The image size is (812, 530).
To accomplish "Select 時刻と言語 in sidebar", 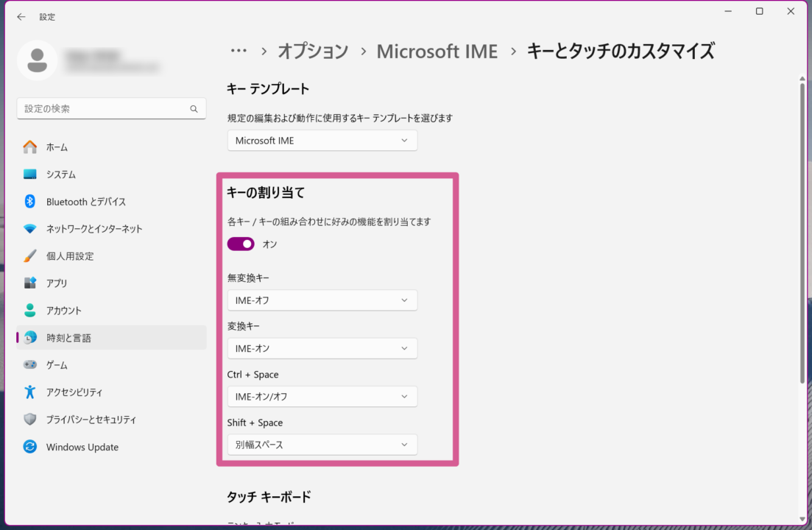I will click(111, 337).
